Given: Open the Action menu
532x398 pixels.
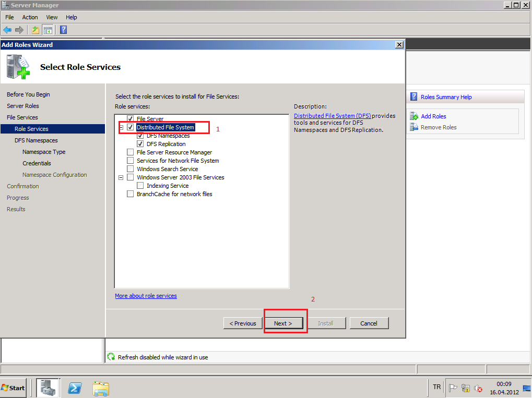Looking at the screenshot, I should point(30,17).
